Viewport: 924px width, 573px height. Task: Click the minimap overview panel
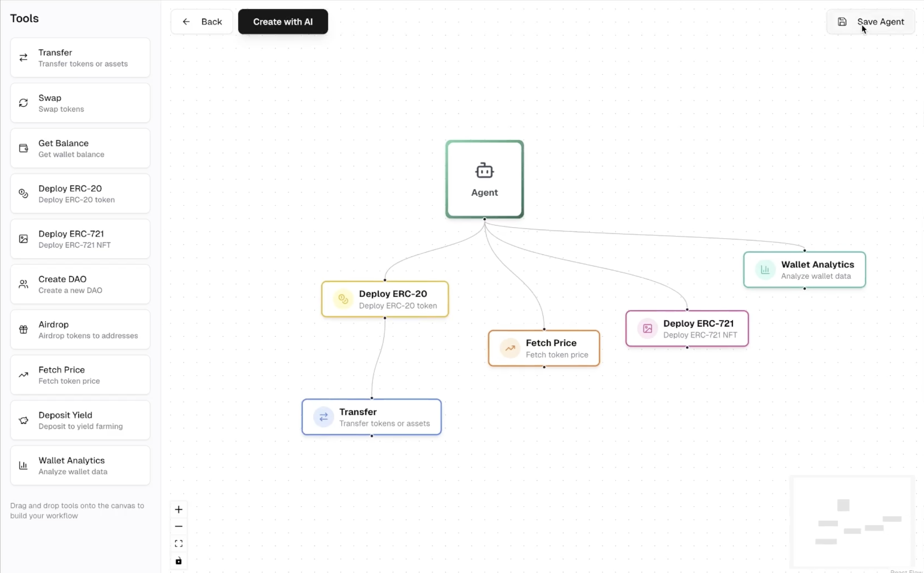852,522
